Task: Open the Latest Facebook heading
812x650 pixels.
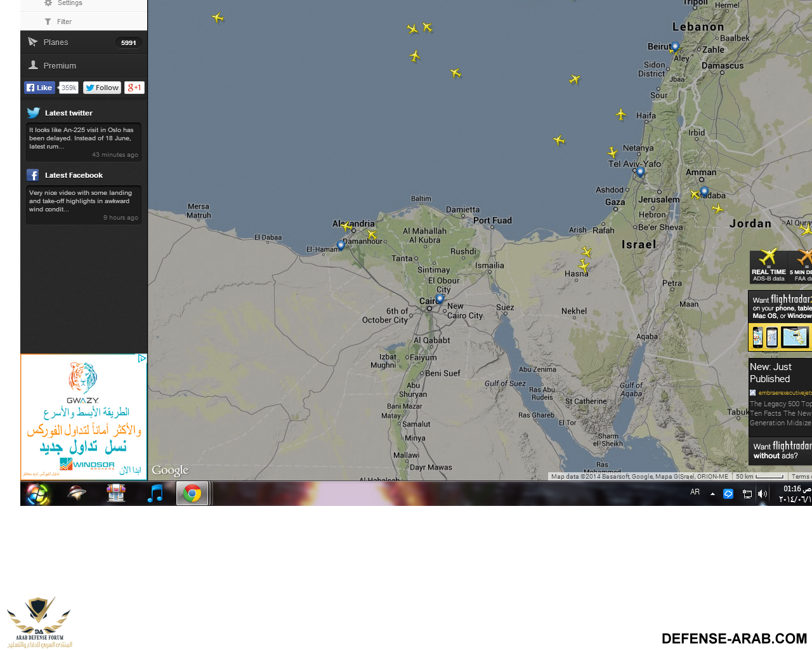Action: click(74, 175)
